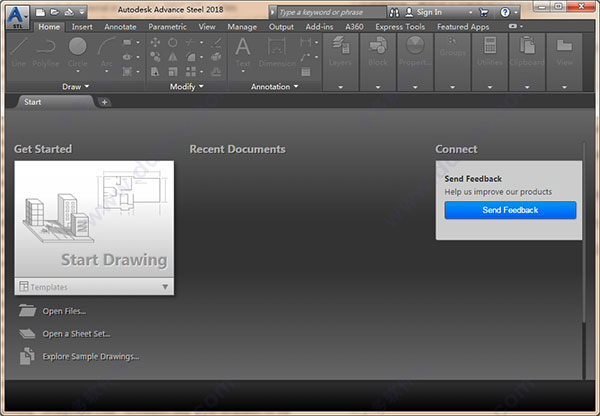Screen dimensions: 600x416
Task: Click the keyword search input field
Action: point(331,13)
